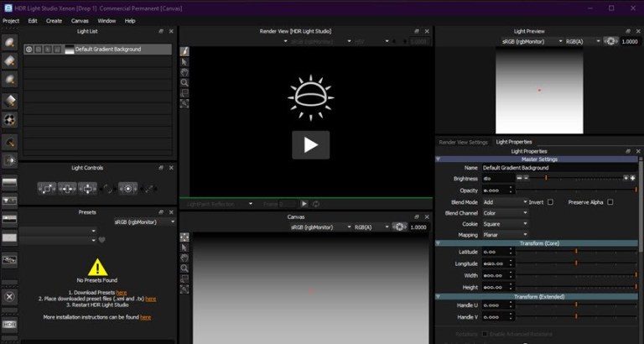Click the Download Presets here link
The height and width of the screenshot is (344, 644).
(x=122, y=293)
